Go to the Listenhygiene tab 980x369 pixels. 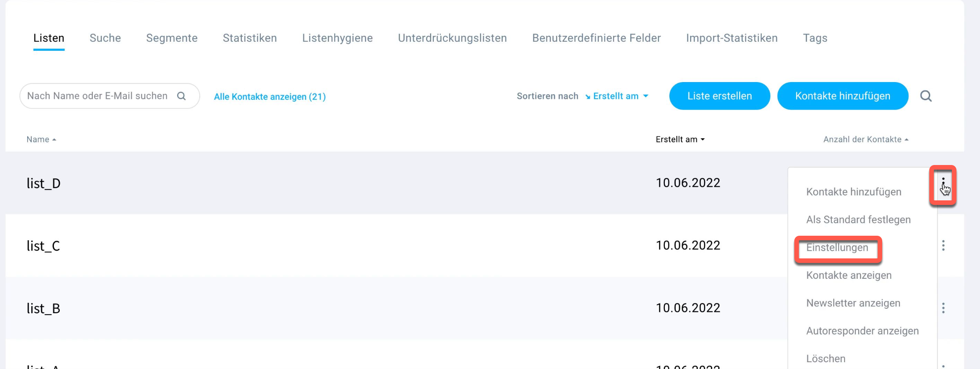coord(337,38)
